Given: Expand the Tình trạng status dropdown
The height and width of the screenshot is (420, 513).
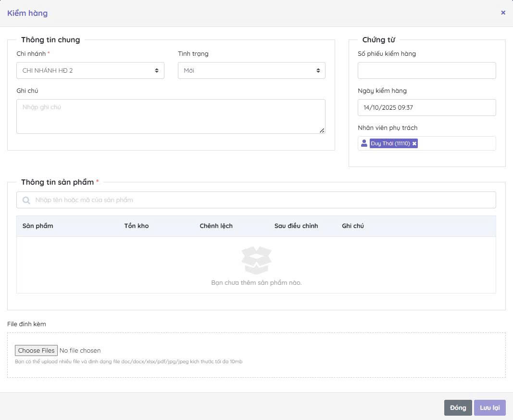Looking at the screenshot, I should [251, 71].
